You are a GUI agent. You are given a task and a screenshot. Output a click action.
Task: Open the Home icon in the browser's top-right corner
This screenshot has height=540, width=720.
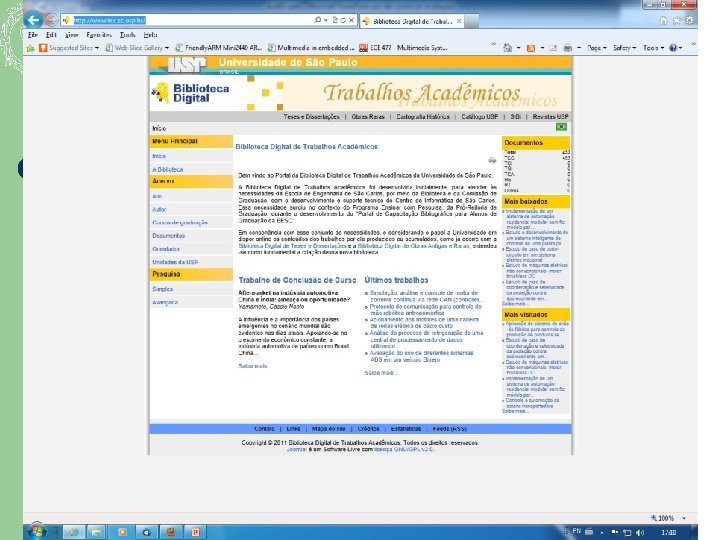pyautogui.click(x=663, y=20)
